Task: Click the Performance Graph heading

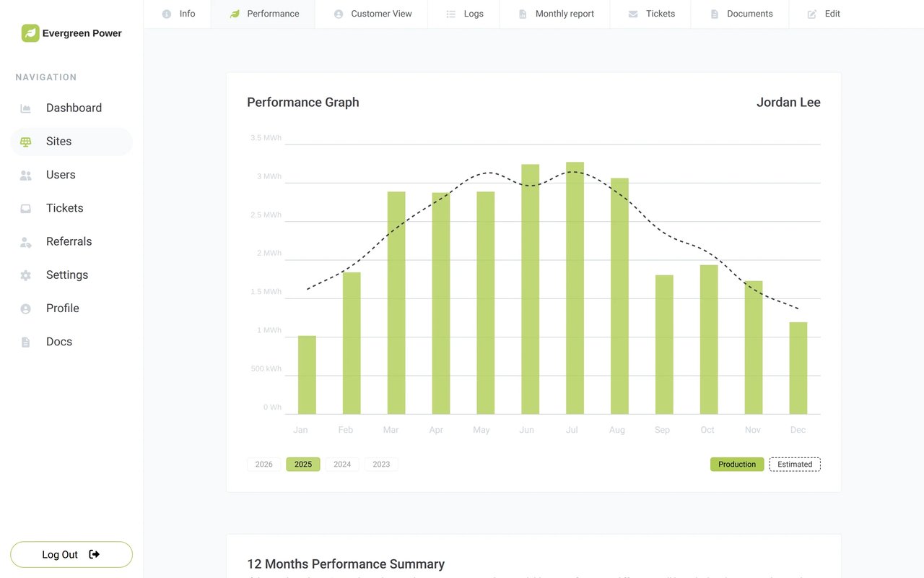Action: (303, 103)
